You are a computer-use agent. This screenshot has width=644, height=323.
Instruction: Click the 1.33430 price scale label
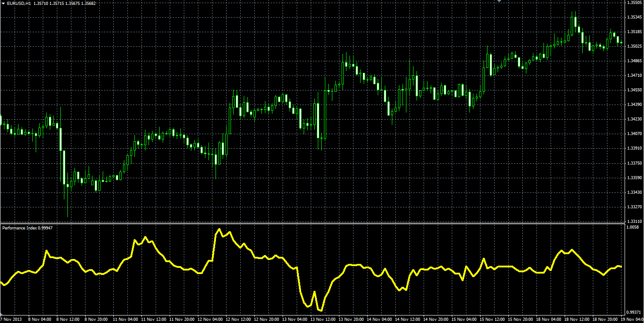coord(634,192)
